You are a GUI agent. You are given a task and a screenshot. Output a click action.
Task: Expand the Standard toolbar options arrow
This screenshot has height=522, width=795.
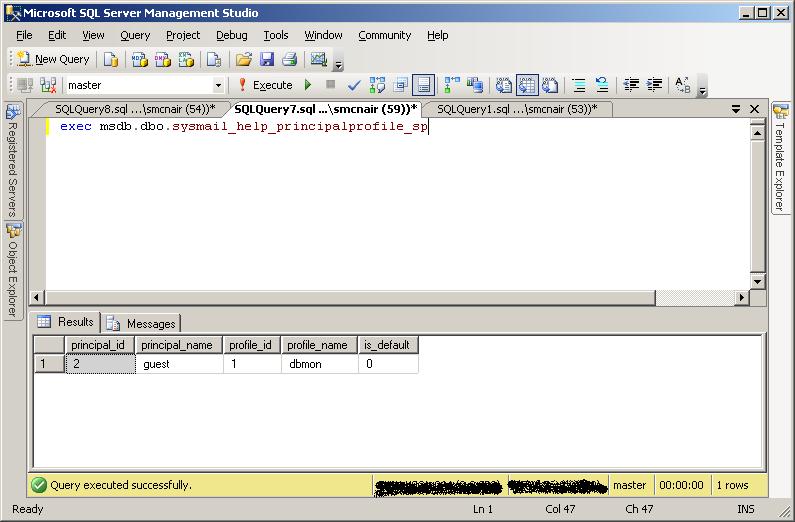pyautogui.click(x=339, y=64)
